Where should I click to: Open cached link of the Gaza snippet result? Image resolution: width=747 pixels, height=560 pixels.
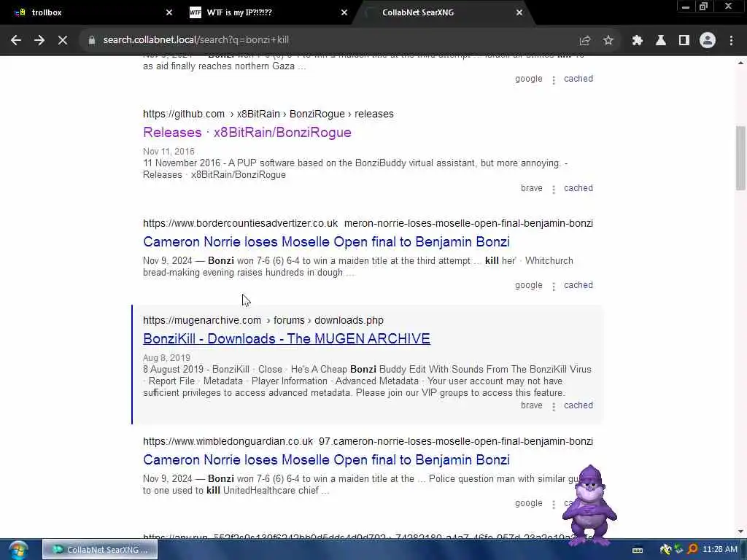(x=578, y=79)
